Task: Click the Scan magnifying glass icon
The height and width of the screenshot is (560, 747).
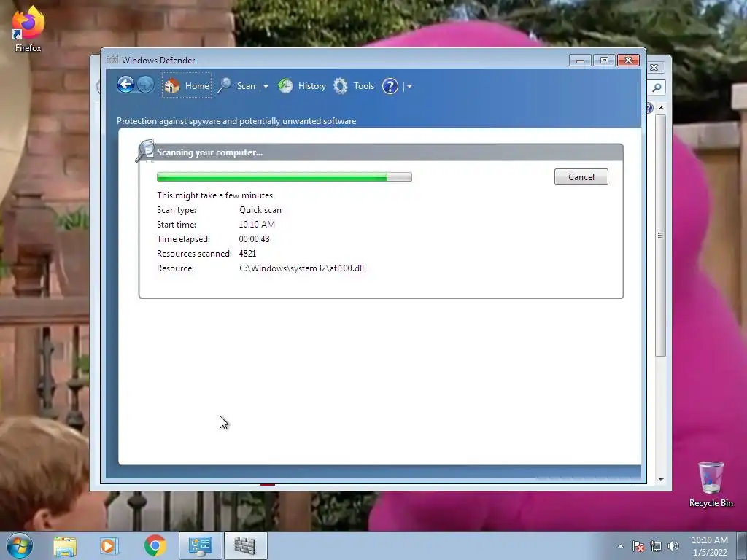Action: click(225, 86)
